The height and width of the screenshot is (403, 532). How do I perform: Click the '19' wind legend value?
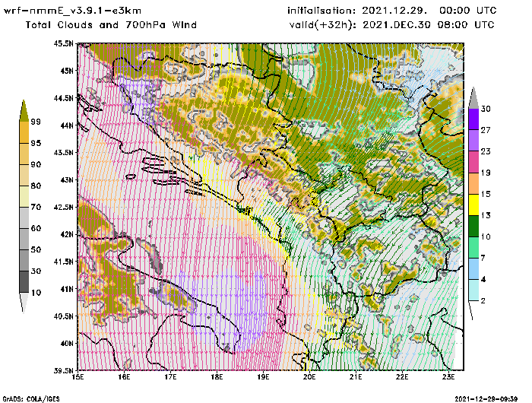coord(486,173)
